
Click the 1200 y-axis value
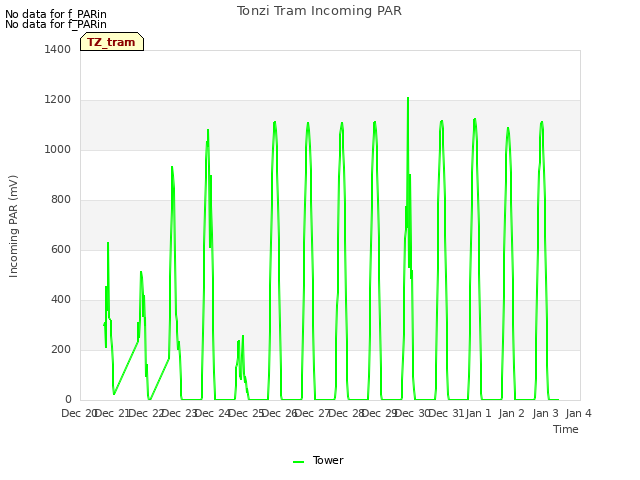[58, 100]
